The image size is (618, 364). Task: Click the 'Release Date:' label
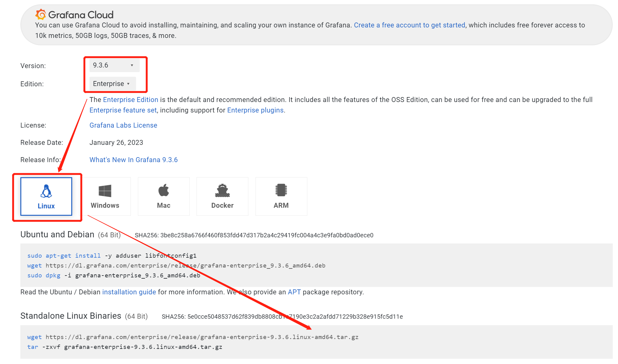42,143
